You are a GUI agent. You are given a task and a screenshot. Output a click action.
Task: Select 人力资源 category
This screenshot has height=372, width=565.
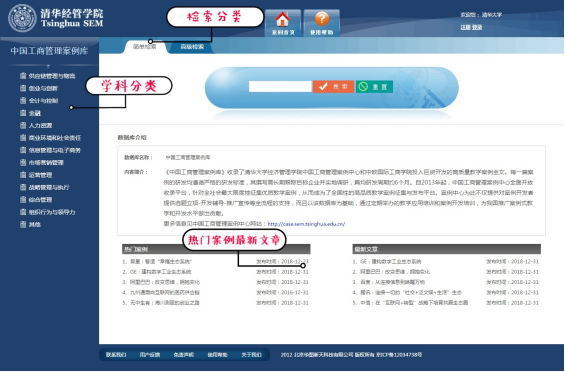point(40,125)
